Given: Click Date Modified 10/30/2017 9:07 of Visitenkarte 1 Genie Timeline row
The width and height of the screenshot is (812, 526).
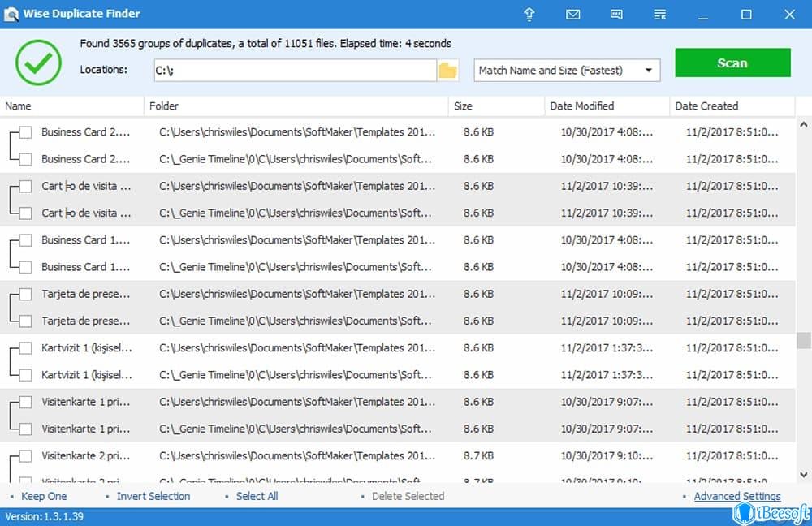Looking at the screenshot, I should point(607,429).
